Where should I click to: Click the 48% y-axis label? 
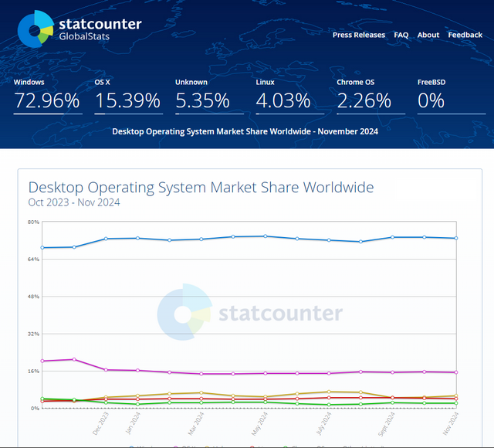(33, 297)
